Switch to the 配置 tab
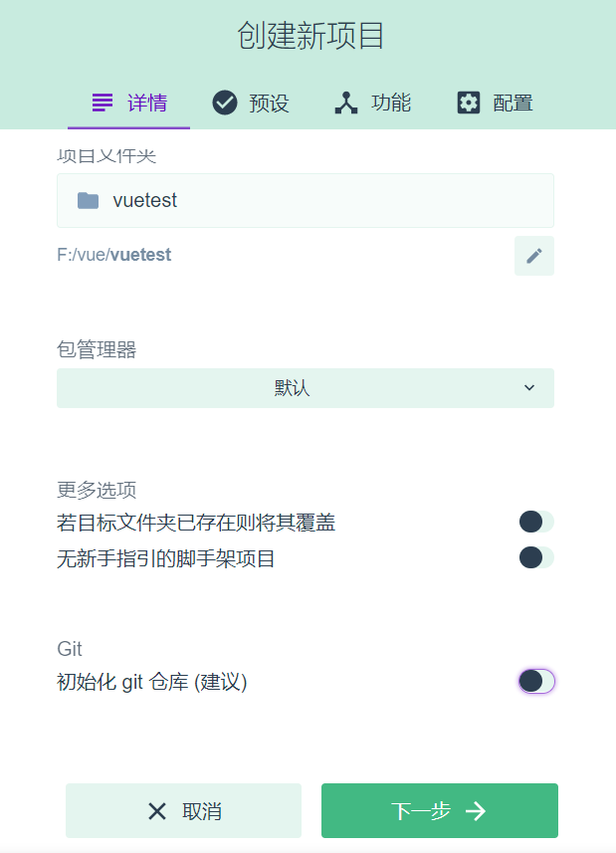The height and width of the screenshot is (853, 616). (496, 103)
